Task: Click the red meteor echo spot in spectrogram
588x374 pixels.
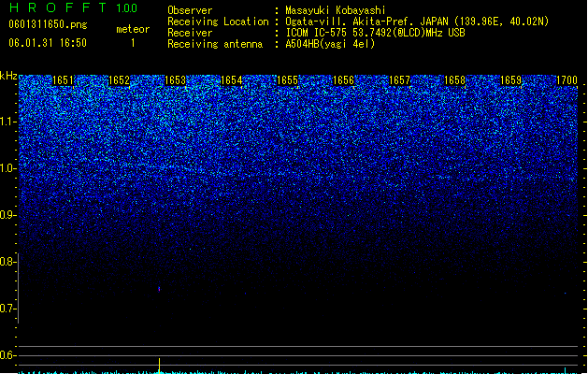Action: pos(159,289)
